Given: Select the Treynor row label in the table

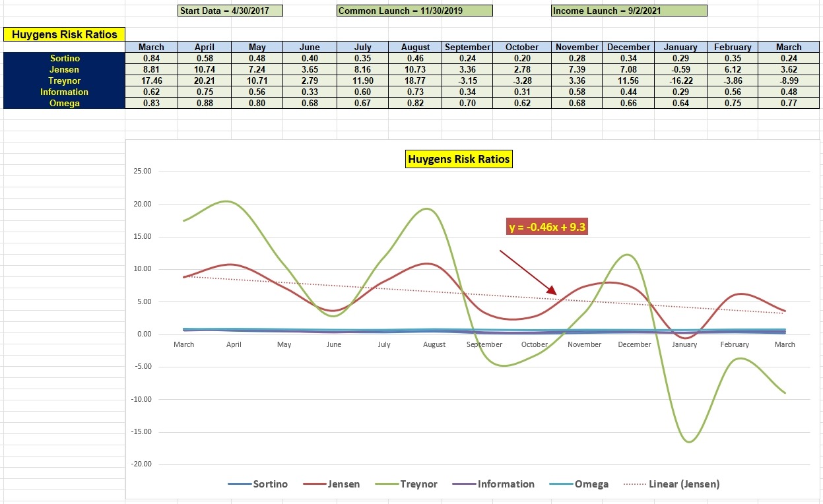Looking at the screenshot, I should tap(65, 80).
